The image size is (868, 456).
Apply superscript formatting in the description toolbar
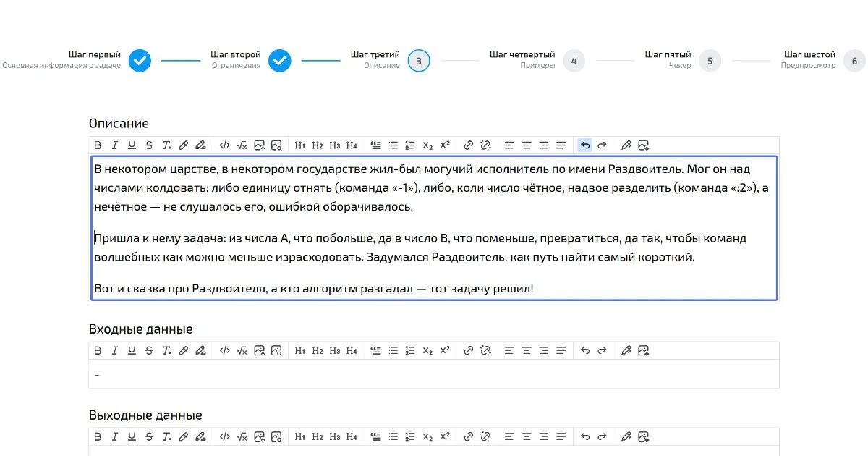[x=444, y=145]
